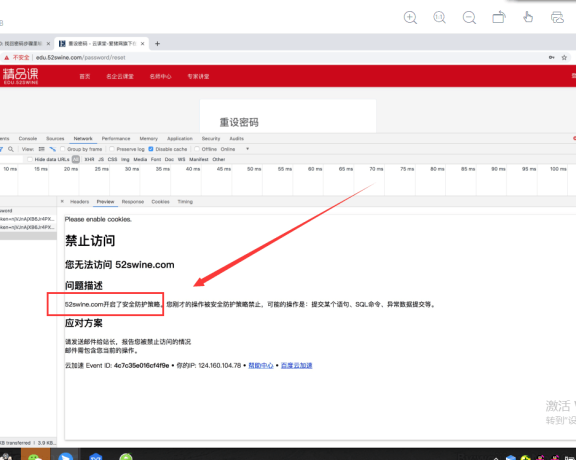
Task: Open the 帮助中心 help link
Action: click(x=261, y=366)
